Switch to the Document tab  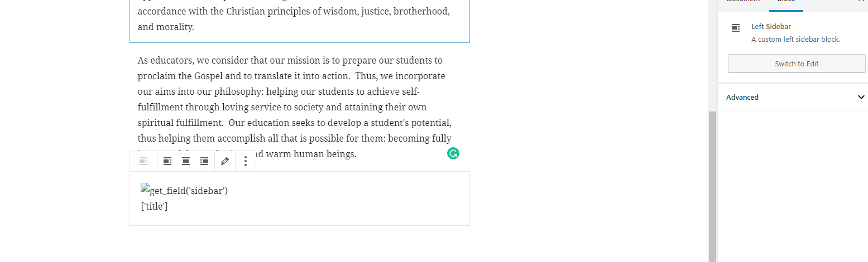coord(743,2)
